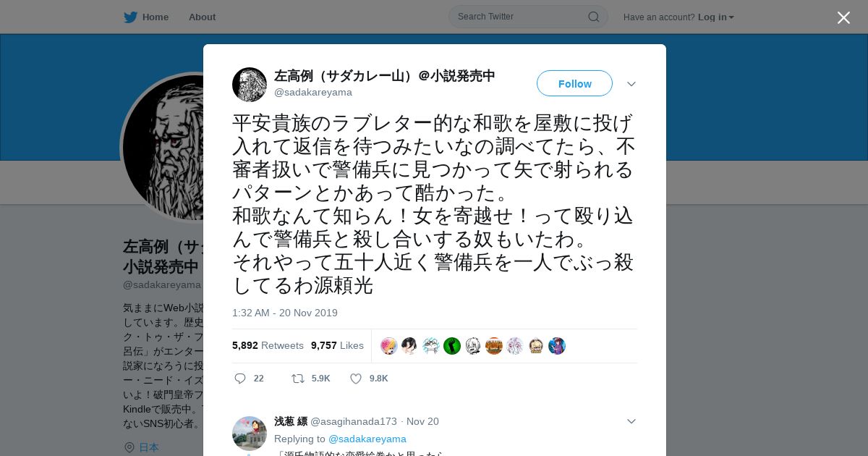868x456 pixels.
Task: Click the search magnifier icon
Action: (x=593, y=17)
